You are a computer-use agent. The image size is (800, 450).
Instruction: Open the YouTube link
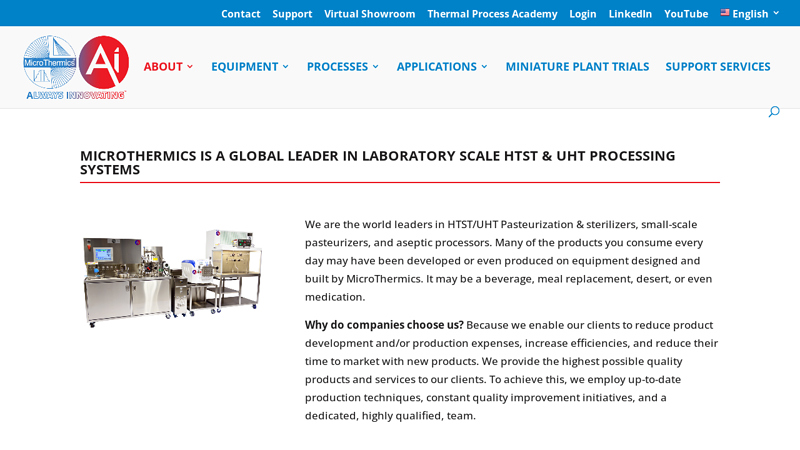[686, 14]
